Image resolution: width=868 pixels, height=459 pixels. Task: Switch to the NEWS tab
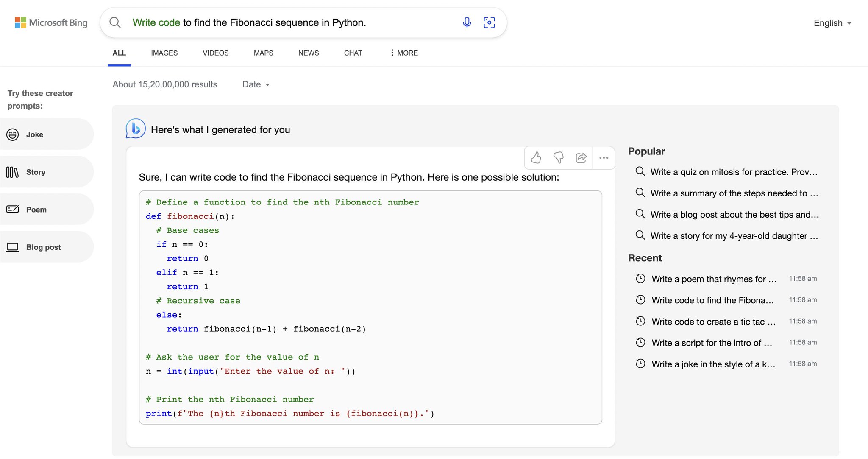pyautogui.click(x=309, y=53)
